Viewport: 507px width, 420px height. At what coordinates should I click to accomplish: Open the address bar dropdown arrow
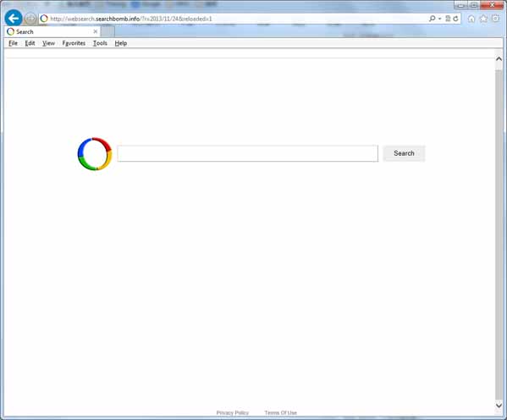point(440,19)
